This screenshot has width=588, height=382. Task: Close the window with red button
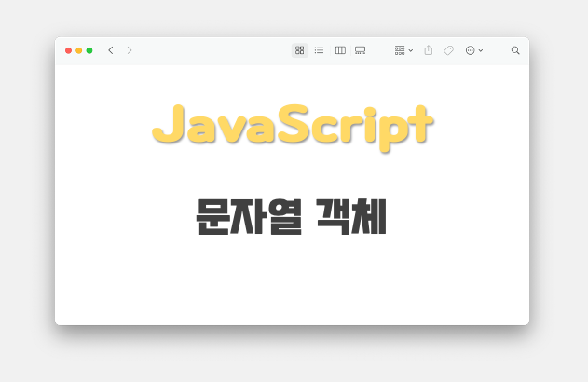[68, 50]
